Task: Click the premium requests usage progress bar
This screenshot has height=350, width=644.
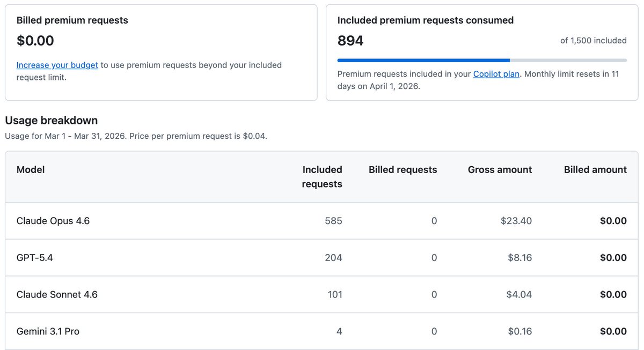Action: (481, 60)
